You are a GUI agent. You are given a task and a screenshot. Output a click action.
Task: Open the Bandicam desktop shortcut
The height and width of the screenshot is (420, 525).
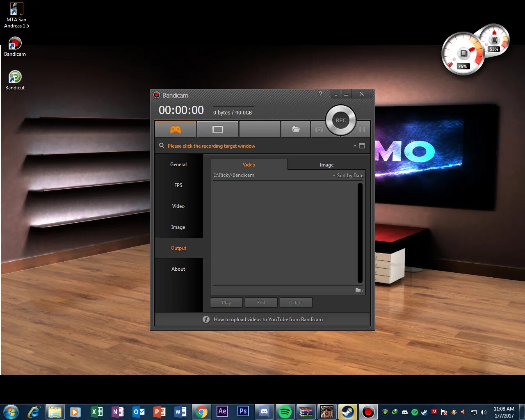15,47
